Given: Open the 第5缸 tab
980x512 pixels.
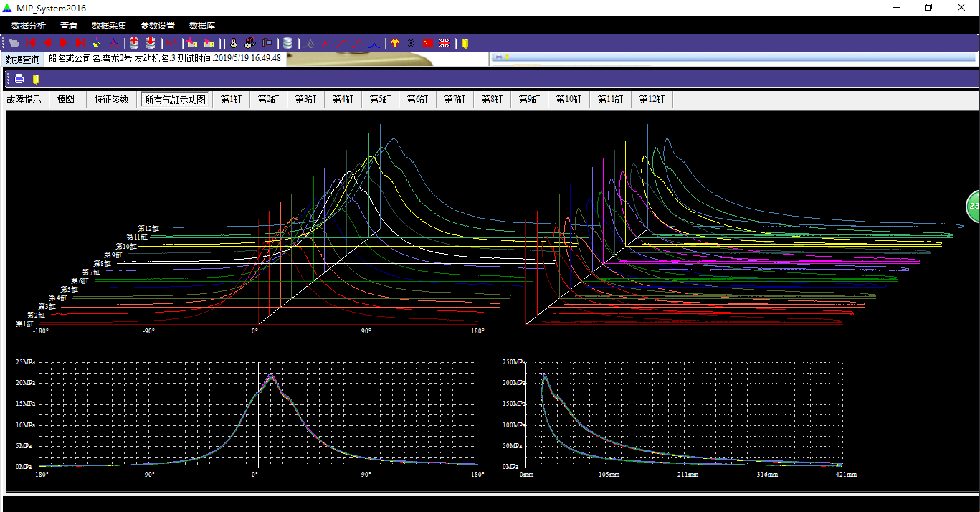Looking at the screenshot, I should pos(381,100).
